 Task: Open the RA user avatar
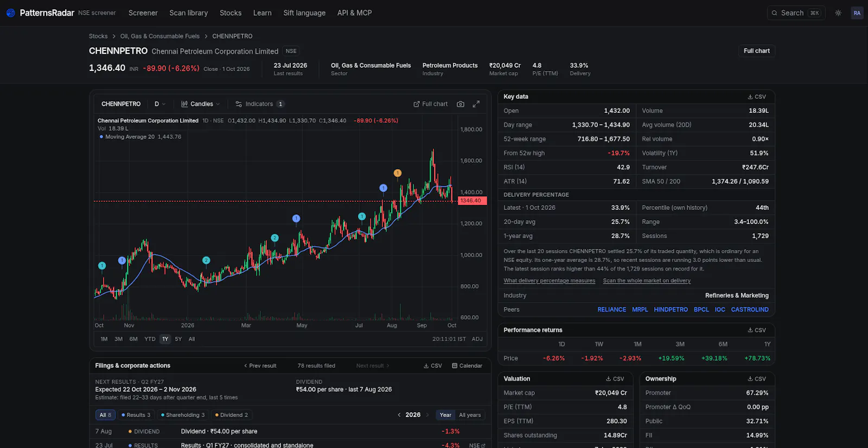pyautogui.click(x=857, y=13)
